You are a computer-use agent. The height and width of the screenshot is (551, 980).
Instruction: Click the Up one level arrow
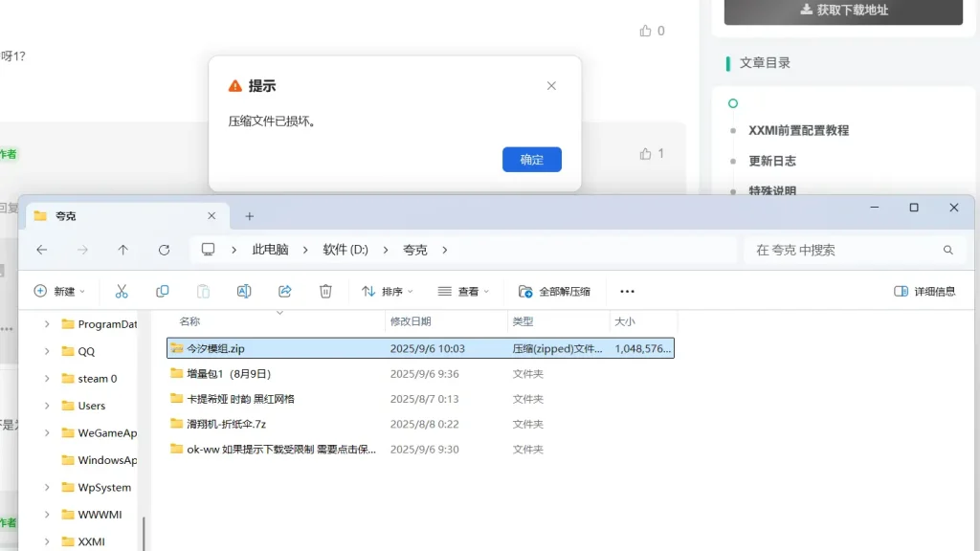(123, 250)
